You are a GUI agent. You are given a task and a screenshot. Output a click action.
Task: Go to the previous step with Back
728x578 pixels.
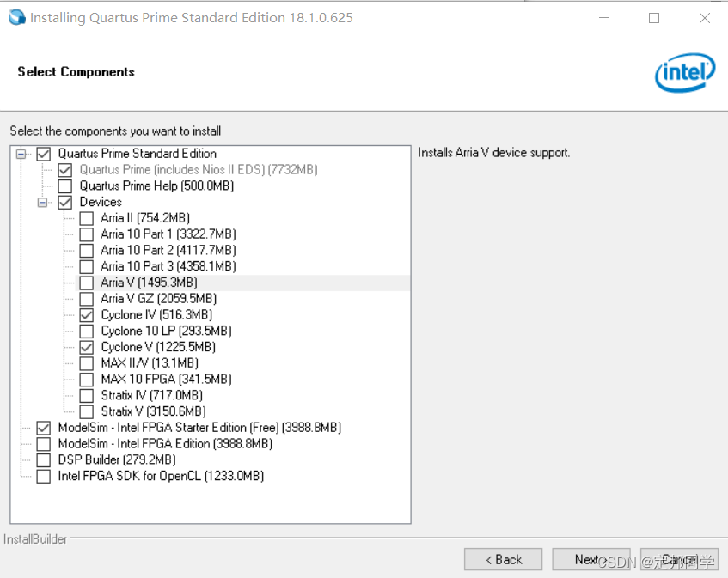coord(504,559)
